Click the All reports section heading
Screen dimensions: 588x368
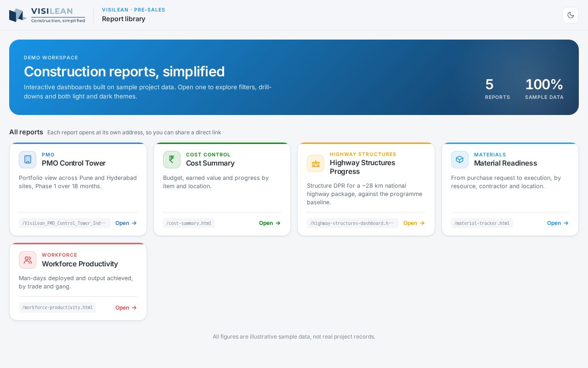tap(26, 132)
